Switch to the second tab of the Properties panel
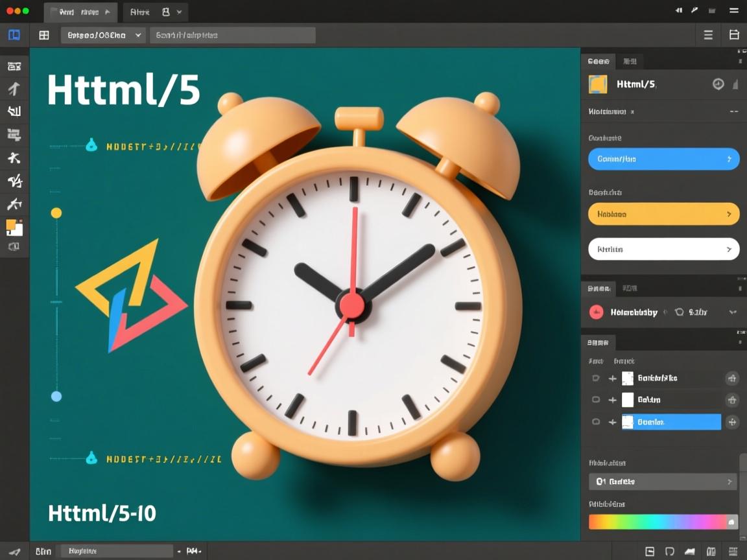Image resolution: width=747 pixels, height=560 pixels. coord(630,61)
